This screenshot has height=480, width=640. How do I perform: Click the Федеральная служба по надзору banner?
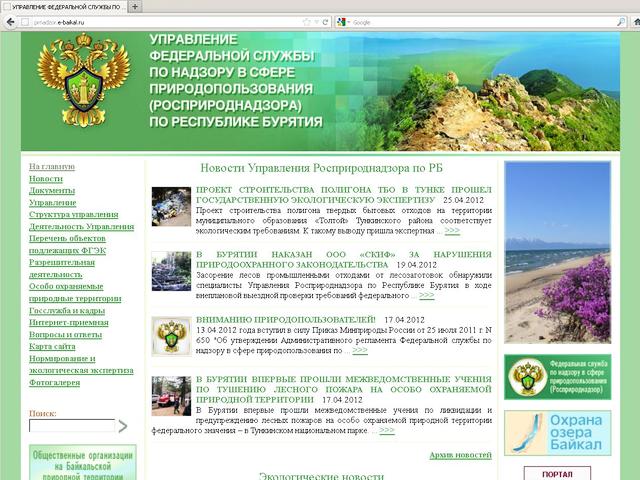[x=558, y=377]
